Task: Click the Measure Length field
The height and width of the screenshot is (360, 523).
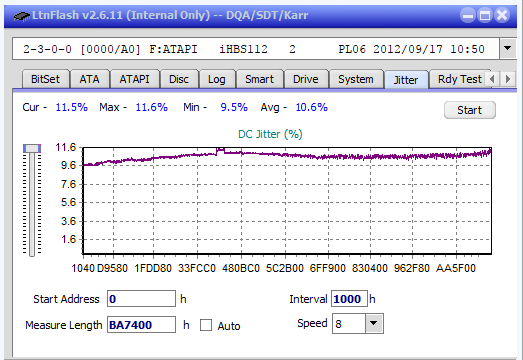Action: (x=141, y=325)
